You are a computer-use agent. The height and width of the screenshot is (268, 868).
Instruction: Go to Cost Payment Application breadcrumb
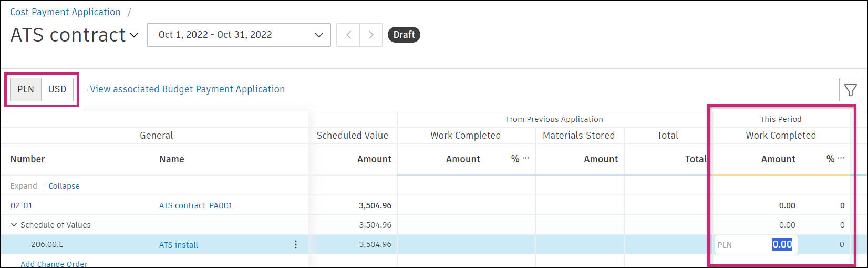coord(65,12)
